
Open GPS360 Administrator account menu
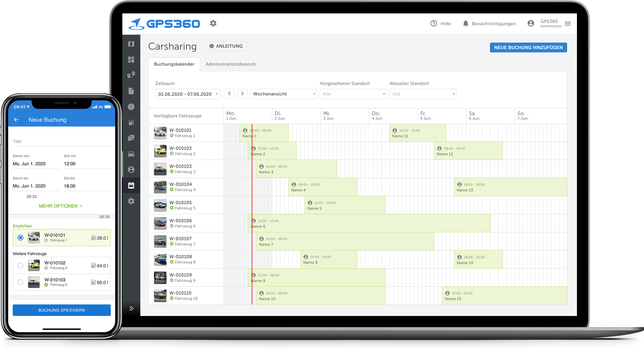(551, 24)
